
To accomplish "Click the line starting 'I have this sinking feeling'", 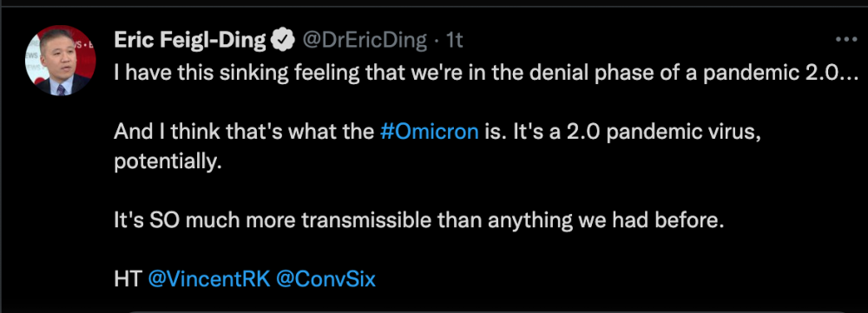I will (485, 73).
